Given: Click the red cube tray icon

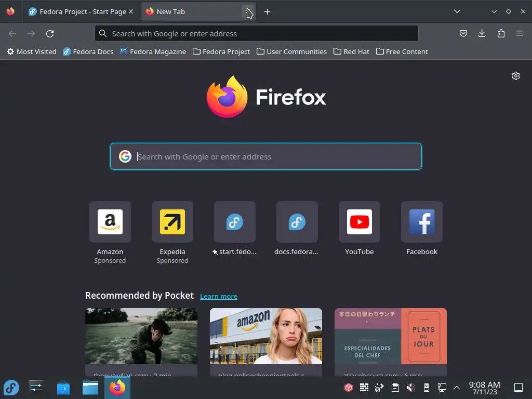Looking at the screenshot, I should pos(349,388).
